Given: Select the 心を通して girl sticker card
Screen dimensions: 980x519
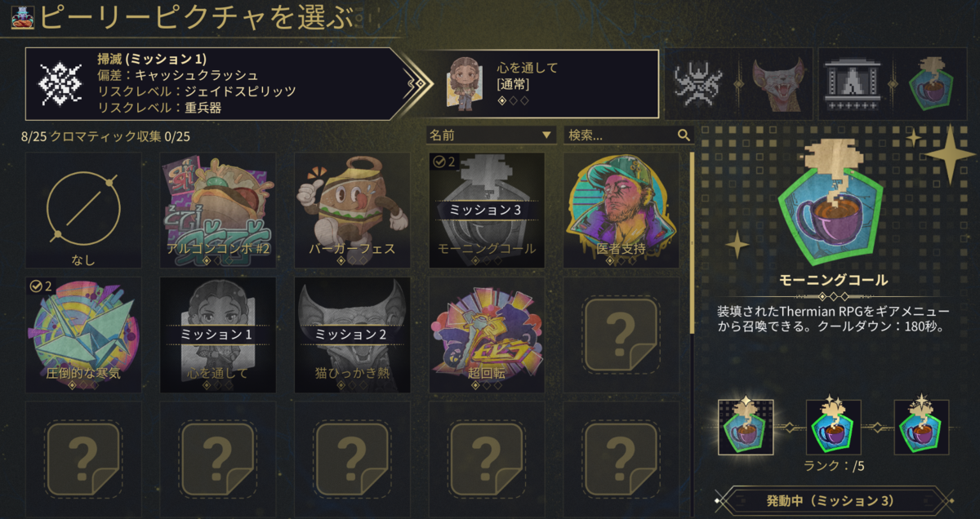Looking at the screenshot, I should (x=217, y=335).
